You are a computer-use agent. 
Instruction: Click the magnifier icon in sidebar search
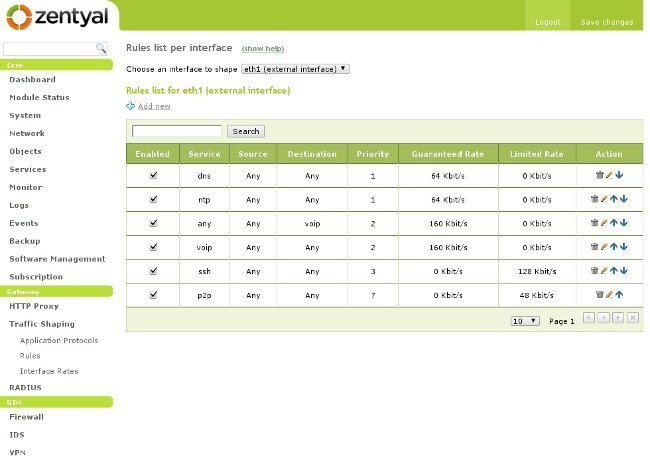tap(101, 48)
